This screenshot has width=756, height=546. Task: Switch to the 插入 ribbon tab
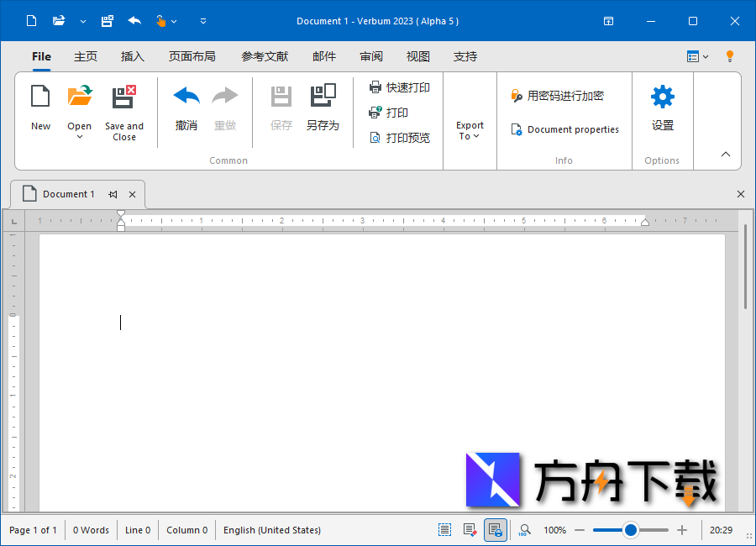[132, 56]
